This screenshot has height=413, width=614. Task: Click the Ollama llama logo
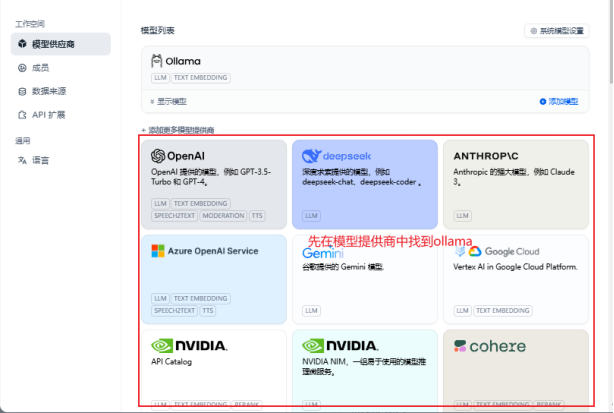(157, 61)
